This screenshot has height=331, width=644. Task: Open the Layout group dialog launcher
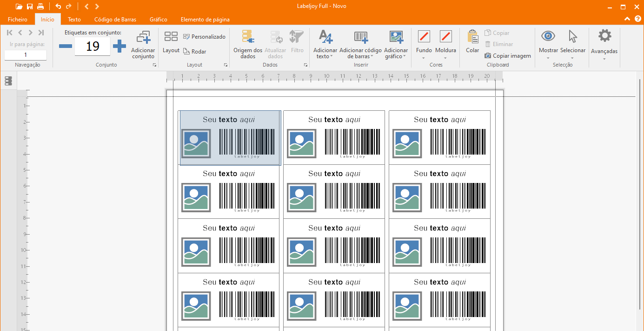[x=226, y=65]
